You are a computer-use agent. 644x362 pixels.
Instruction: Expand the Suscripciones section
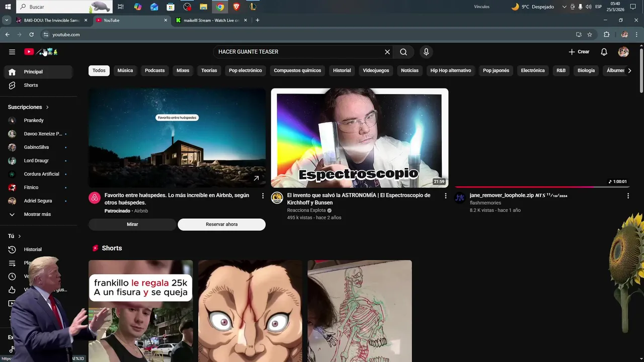[x=28, y=107]
